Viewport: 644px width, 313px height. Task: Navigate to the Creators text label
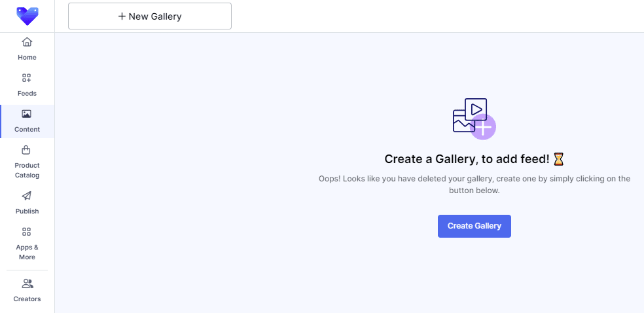(27, 299)
